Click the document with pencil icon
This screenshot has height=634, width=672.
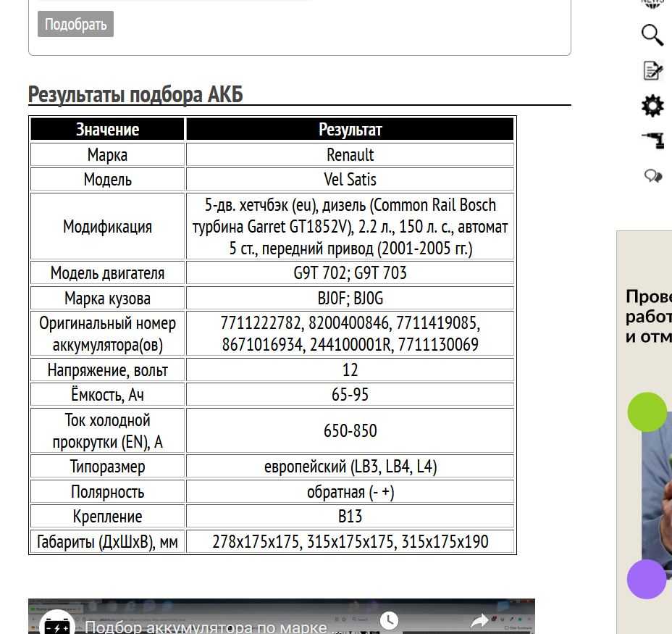coord(652,70)
